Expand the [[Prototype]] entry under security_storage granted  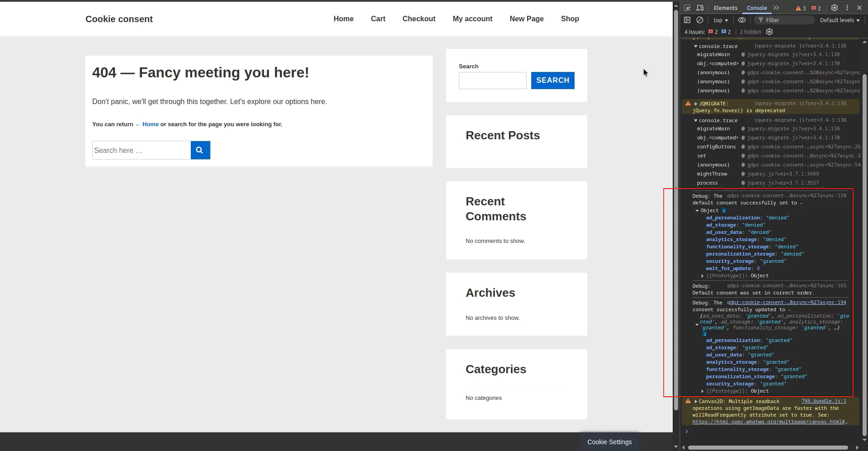[x=703, y=391]
